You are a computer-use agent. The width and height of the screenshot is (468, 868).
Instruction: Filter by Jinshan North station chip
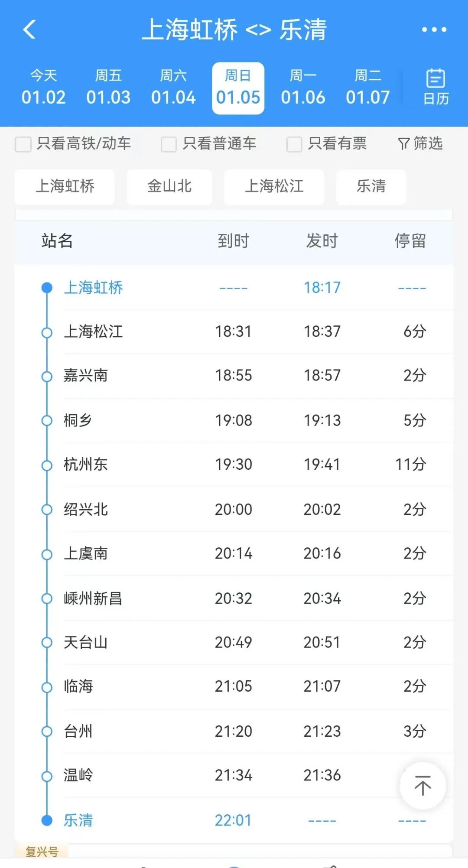tap(169, 186)
